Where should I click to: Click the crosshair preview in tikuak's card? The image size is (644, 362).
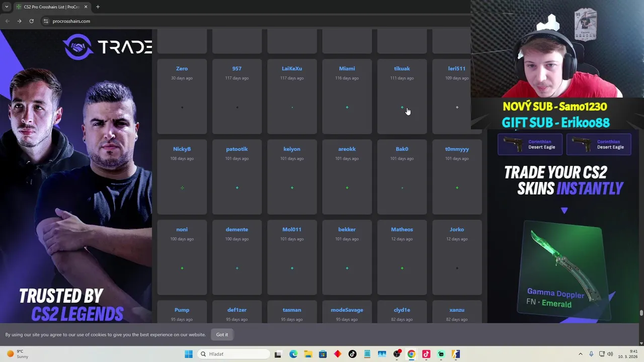point(402,107)
